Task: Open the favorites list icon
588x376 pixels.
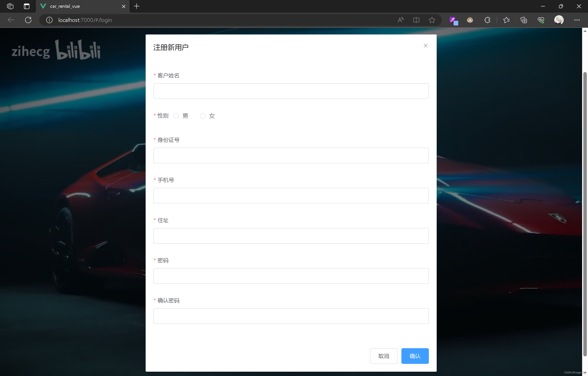Action: (506, 20)
